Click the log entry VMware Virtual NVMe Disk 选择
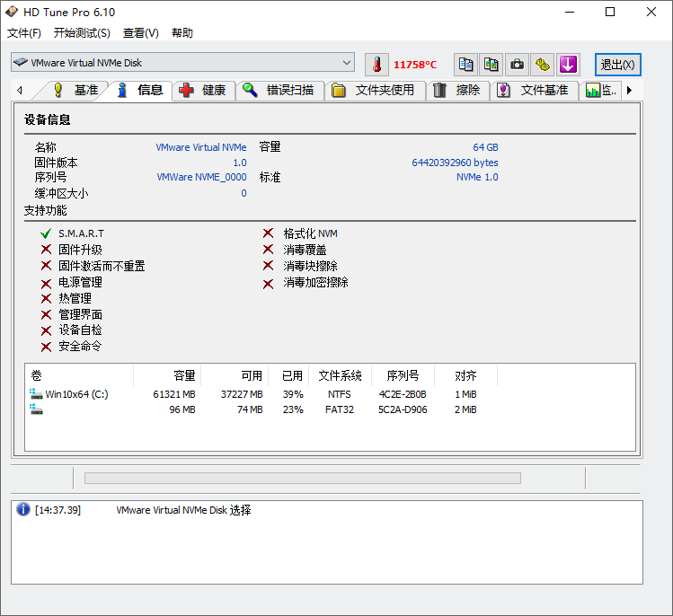This screenshot has height=616, width=673. click(x=183, y=510)
